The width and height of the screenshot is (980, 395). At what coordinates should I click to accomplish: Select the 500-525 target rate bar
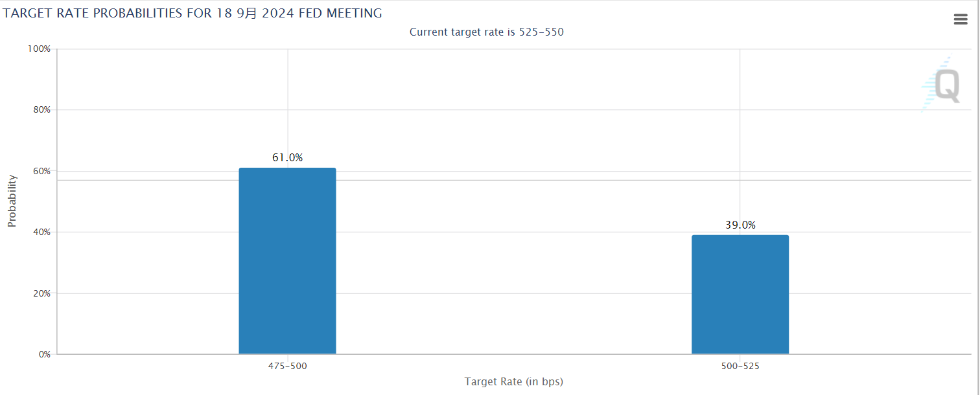click(740, 295)
